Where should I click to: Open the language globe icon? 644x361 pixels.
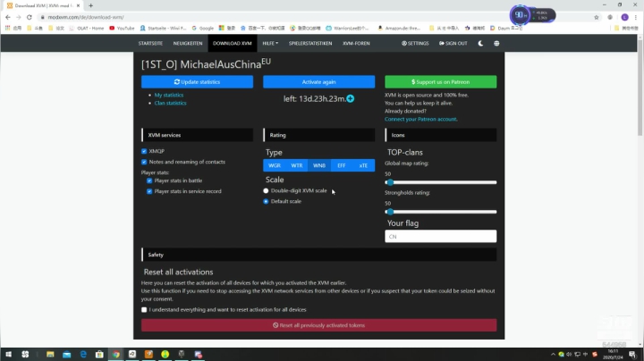point(496,43)
